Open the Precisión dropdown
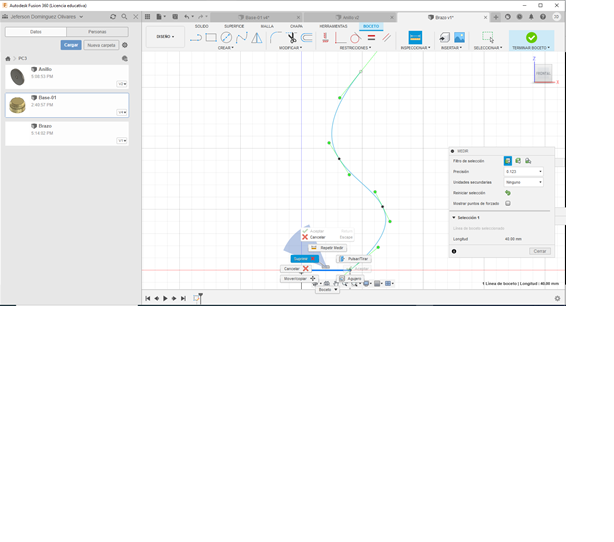The height and width of the screenshot is (542, 614). tap(523, 172)
